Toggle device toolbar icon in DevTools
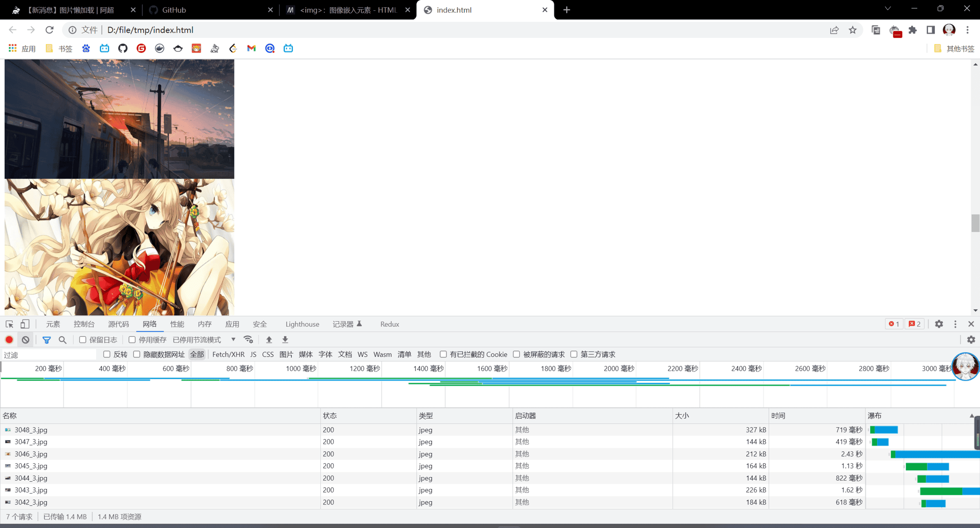The image size is (980, 528). [x=25, y=324]
